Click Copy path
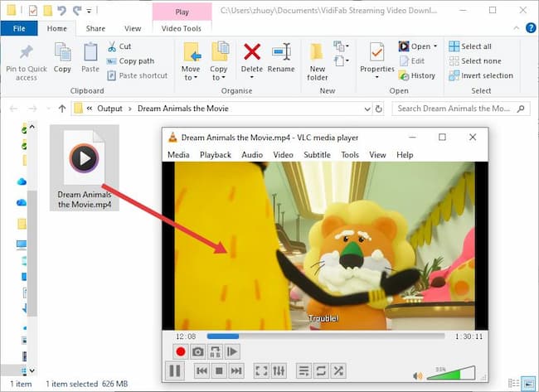 point(130,60)
